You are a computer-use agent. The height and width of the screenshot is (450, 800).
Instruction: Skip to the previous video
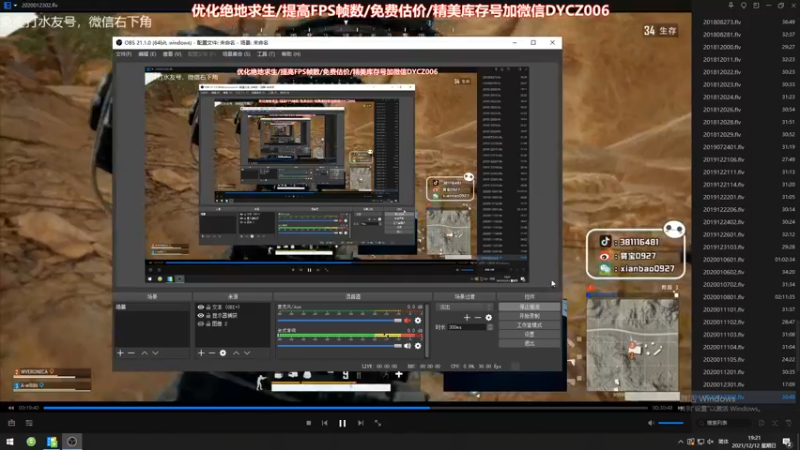[324, 423]
